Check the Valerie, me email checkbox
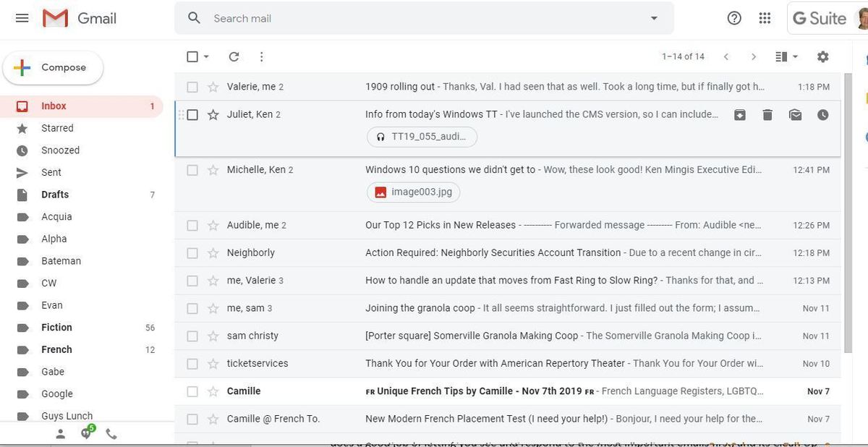The width and height of the screenshot is (868, 447). (192, 87)
